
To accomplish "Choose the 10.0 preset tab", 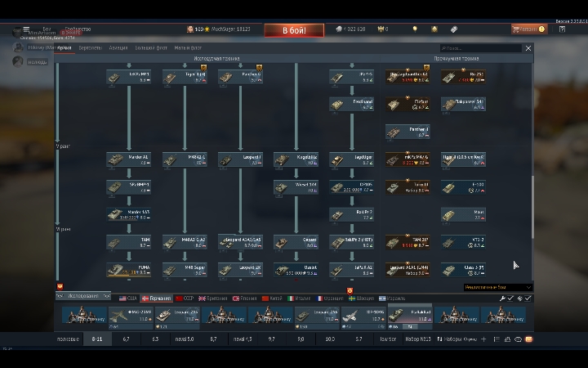I will (x=330, y=339).
